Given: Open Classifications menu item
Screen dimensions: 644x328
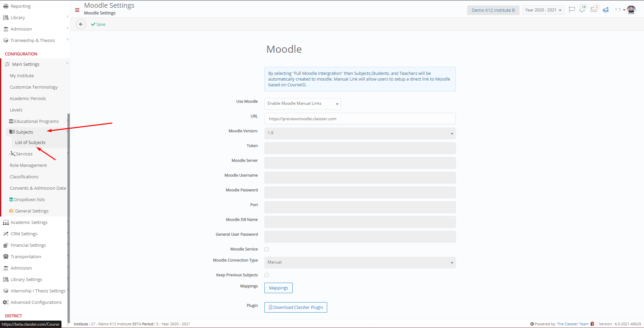Looking at the screenshot, I should (x=24, y=177).
